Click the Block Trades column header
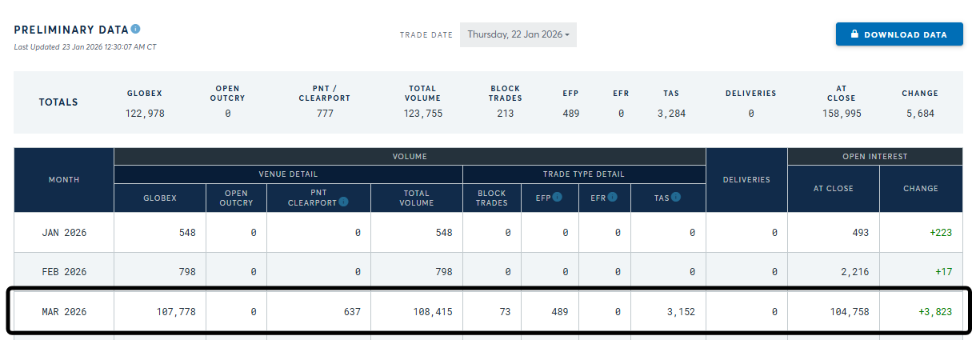The height and width of the screenshot is (340, 980). click(x=492, y=198)
